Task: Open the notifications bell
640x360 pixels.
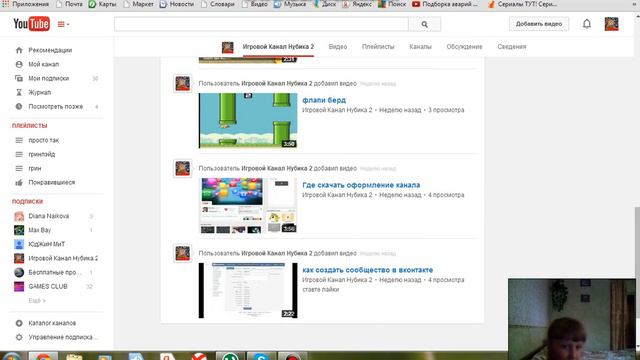Action: click(x=587, y=24)
